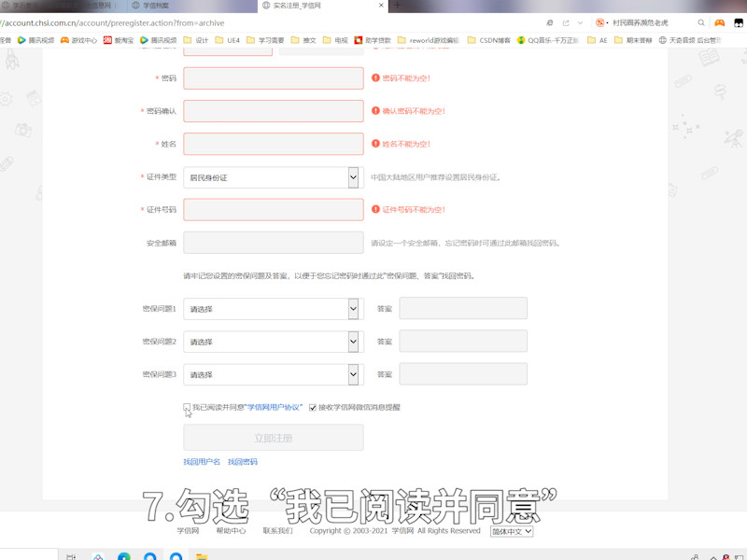Open the game center icon beside the address bar
This screenshot has height=560, width=747.
pyautogui.click(x=720, y=22)
